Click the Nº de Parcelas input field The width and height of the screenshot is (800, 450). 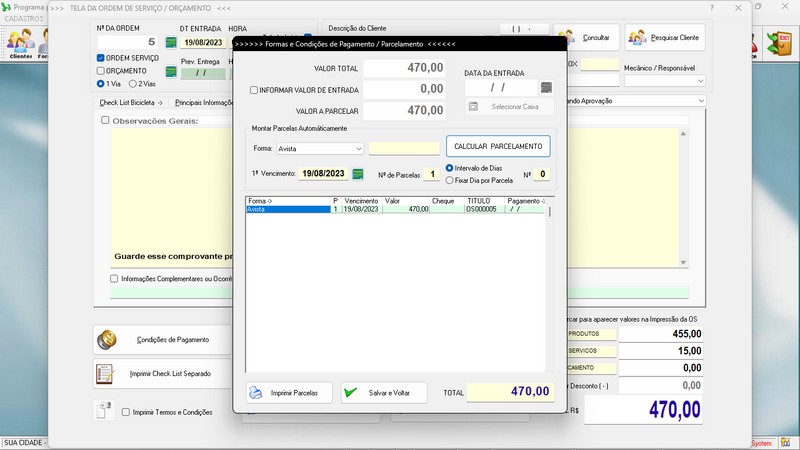point(430,174)
